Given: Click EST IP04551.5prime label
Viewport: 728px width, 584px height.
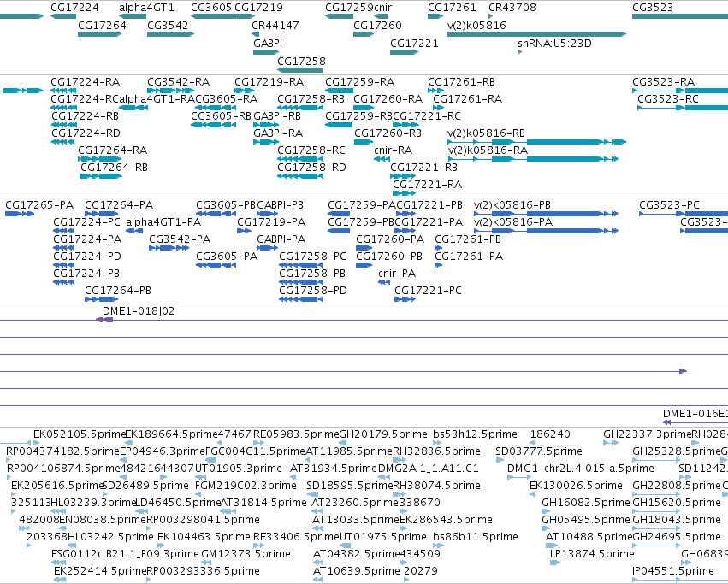Looking at the screenshot, I should tap(672, 571).
